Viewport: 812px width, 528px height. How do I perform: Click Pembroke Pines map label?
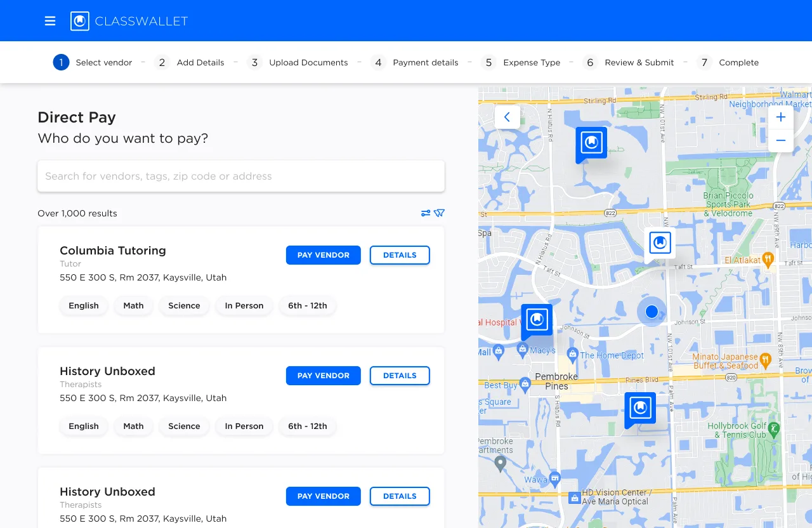coord(556,381)
